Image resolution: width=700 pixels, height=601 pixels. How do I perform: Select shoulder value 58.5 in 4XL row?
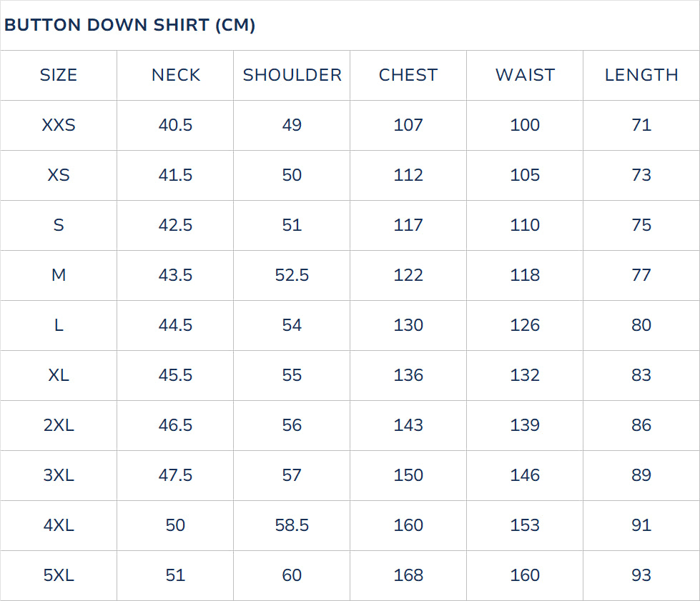(292, 525)
